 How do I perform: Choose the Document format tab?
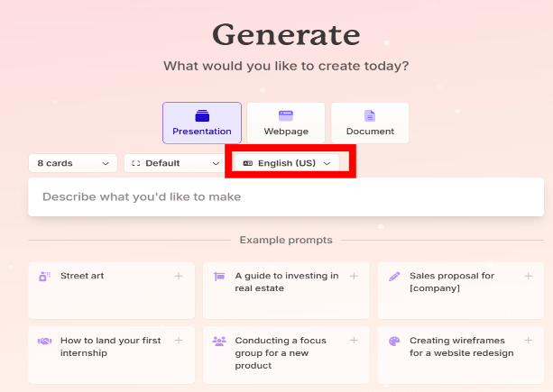[x=370, y=123]
